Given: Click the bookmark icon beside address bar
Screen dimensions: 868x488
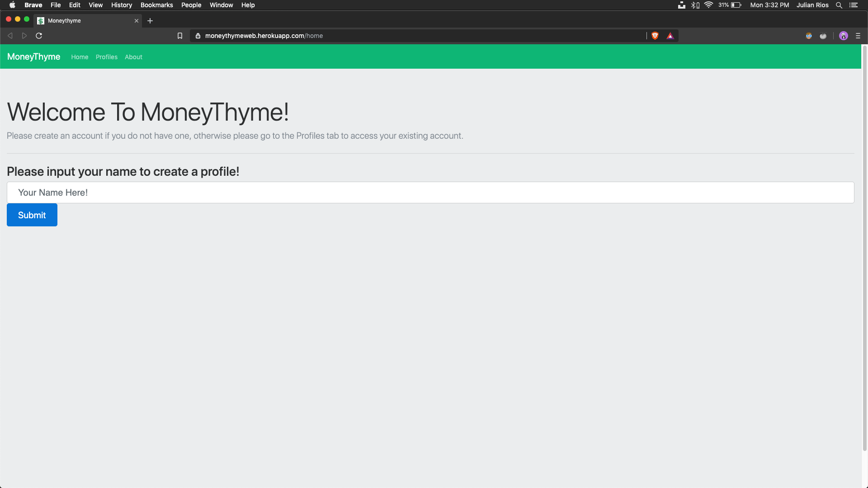Looking at the screenshot, I should coord(180,36).
